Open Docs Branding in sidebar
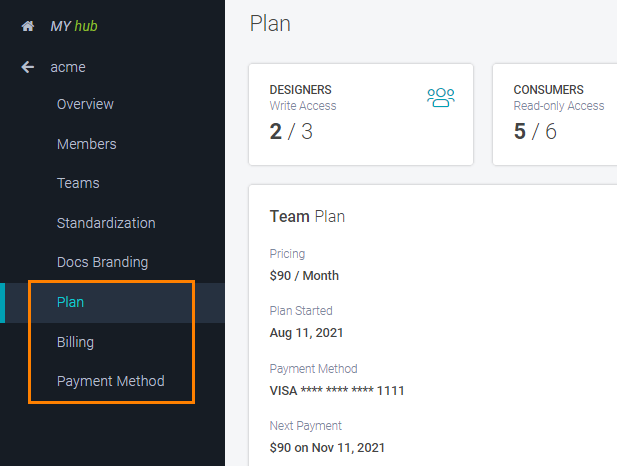617x466 pixels. coord(102,262)
